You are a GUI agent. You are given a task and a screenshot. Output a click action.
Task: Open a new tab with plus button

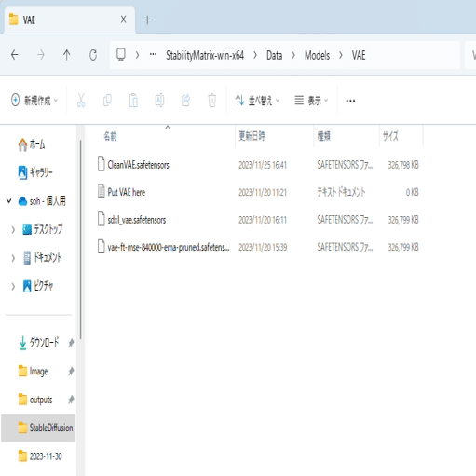pyautogui.click(x=147, y=20)
